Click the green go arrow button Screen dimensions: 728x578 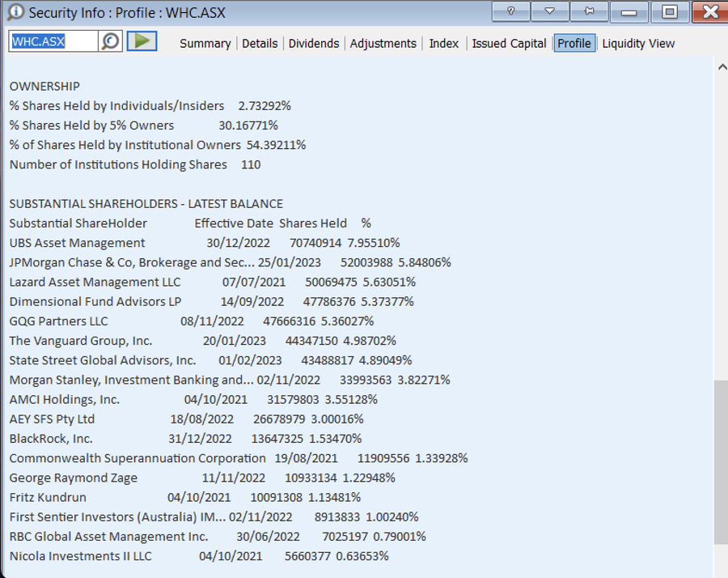click(142, 41)
